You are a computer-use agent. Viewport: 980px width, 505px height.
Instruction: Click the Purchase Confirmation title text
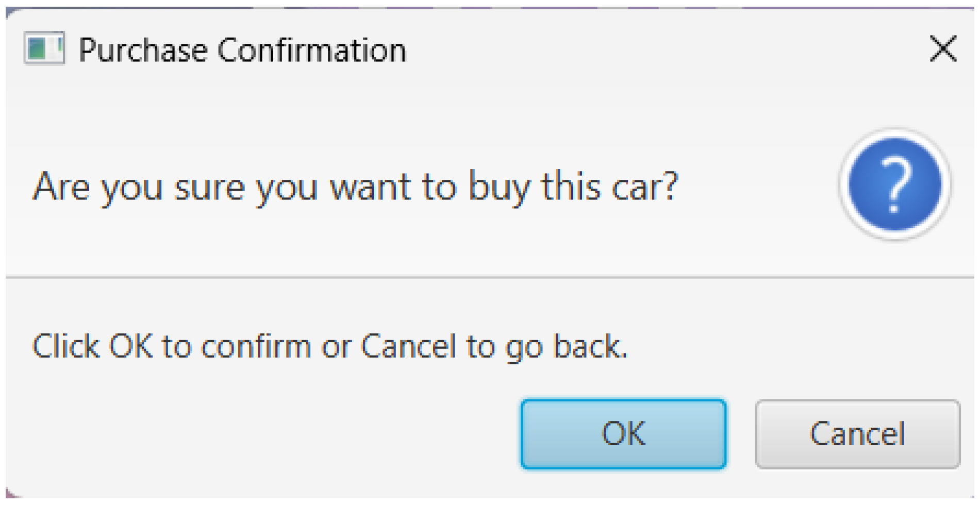coord(242,50)
